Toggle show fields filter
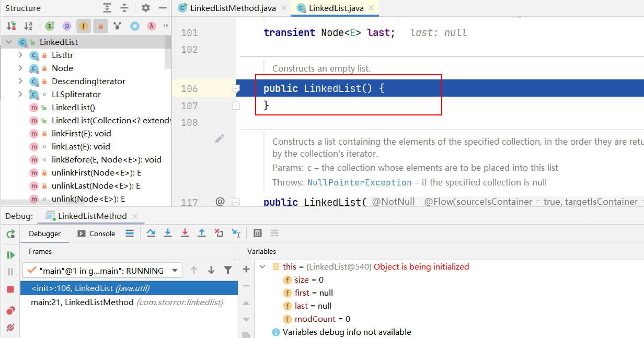 [84, 26]
